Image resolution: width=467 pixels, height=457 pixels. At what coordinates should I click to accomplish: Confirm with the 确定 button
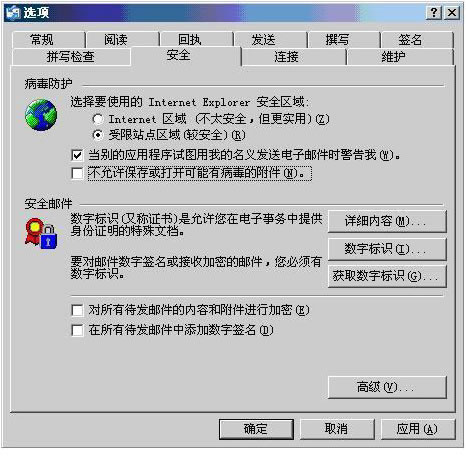point(256,429)
